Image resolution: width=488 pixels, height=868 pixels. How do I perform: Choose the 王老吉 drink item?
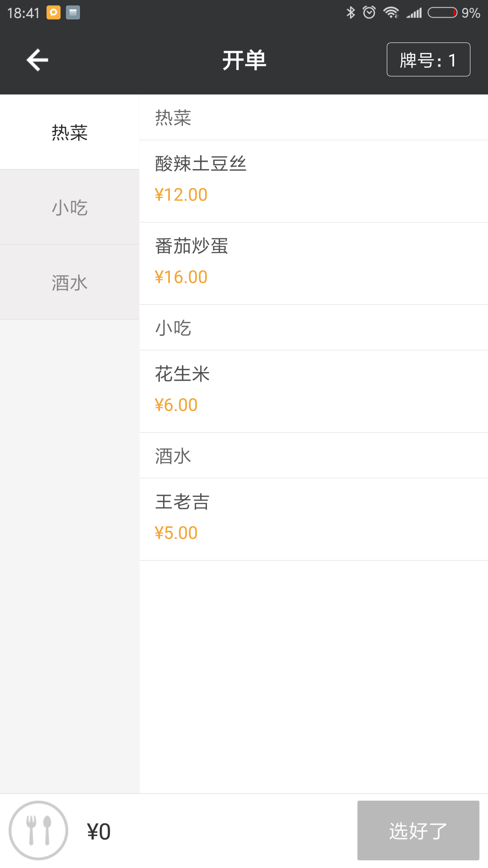(314, 519)
